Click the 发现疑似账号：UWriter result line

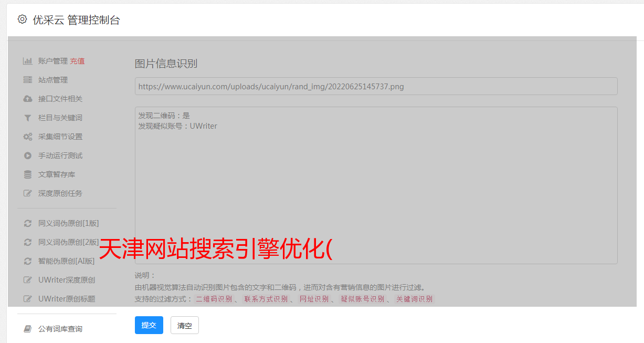pos(178,126)
